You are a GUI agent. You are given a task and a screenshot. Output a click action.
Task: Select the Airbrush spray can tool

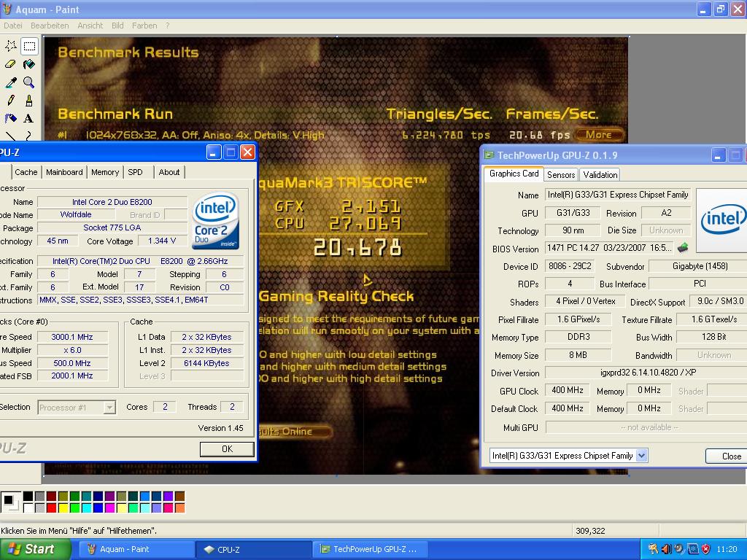coord(11,118)
